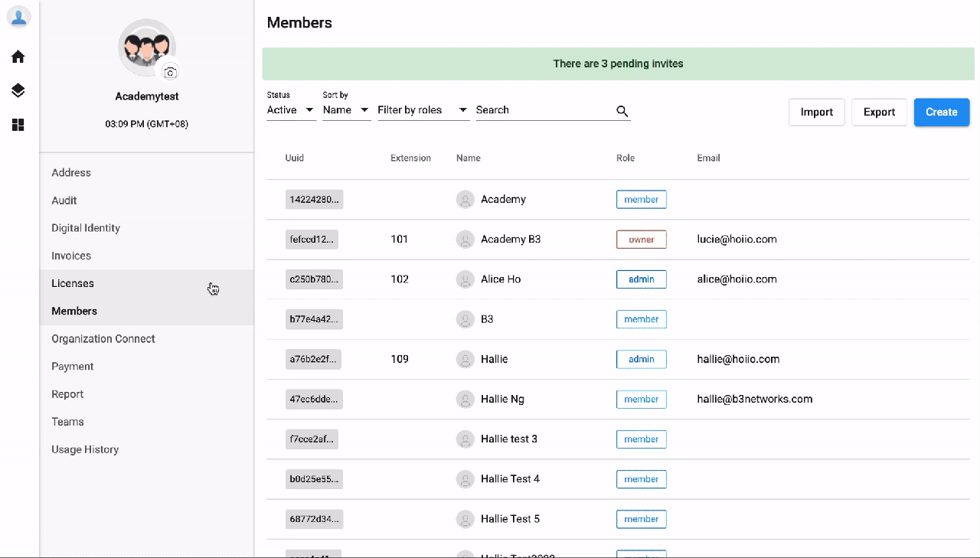Open the layers stack icon in sidebar
Image resolution: width=980 pixels, height=558 pixels.
(x=18, y=90)
